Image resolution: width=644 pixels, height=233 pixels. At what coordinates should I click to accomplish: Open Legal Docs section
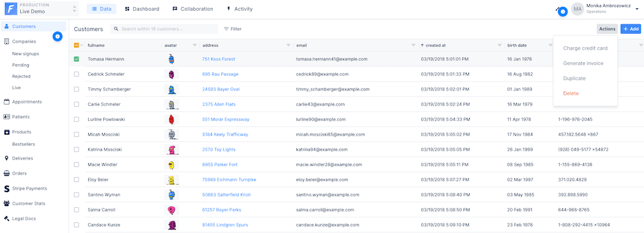24,219
